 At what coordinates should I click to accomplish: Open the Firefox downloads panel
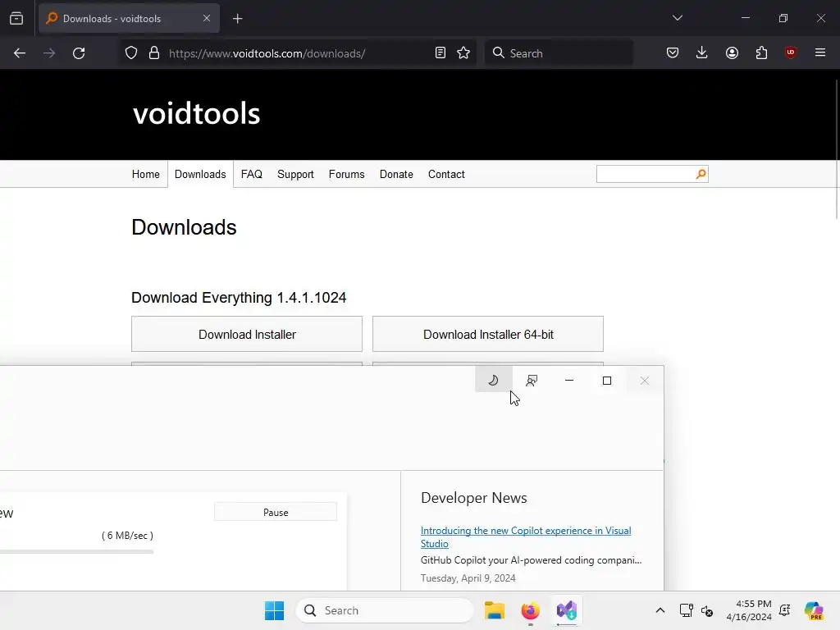tap(702, 53)
